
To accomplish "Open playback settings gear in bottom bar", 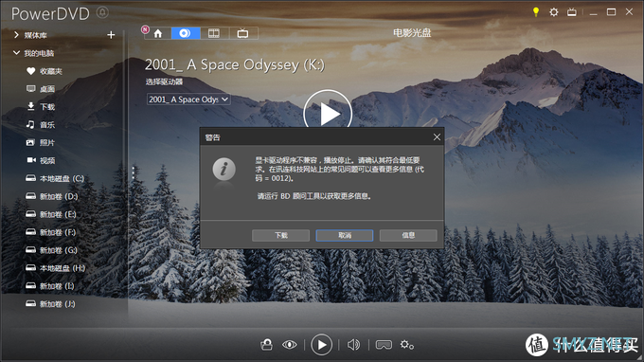I will pyautogui.click(x=407, y=345).
